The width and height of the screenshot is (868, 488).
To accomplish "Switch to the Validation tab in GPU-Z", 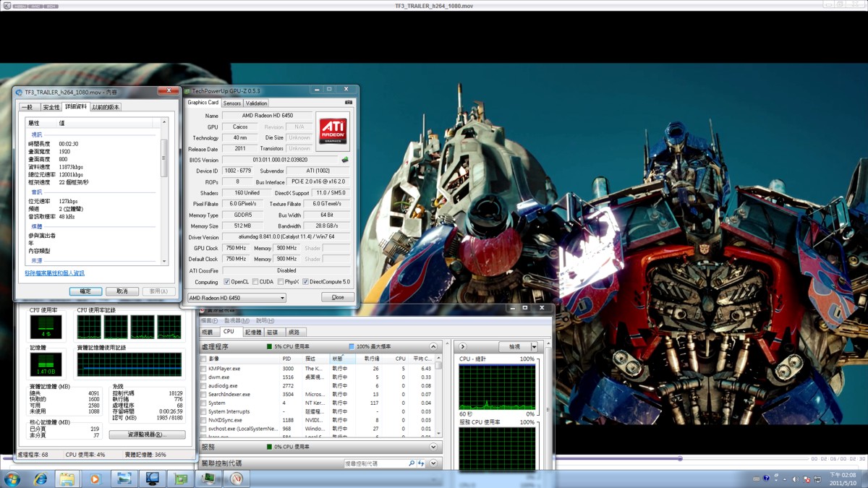I will [x=257, y=103].
